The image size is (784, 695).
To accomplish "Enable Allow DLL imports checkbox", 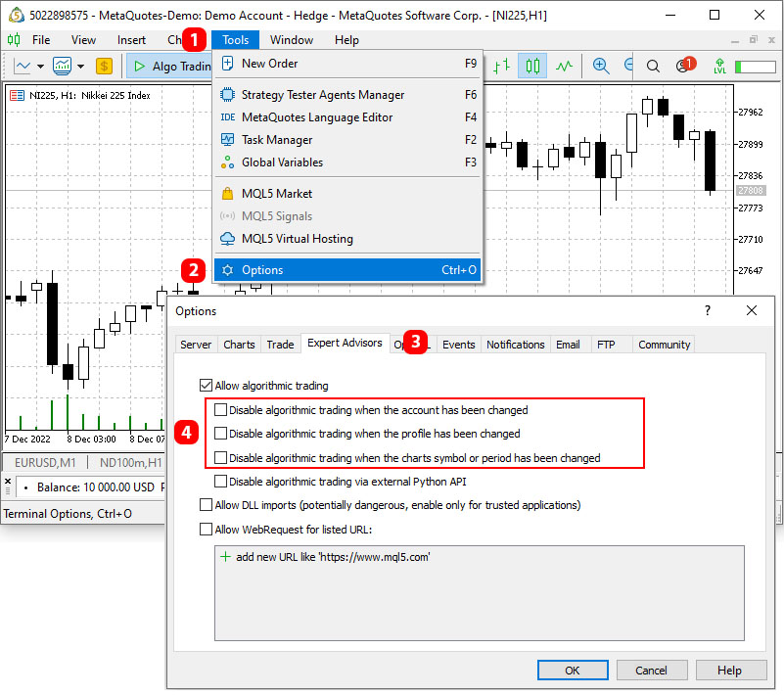I will tap(206, 505).
